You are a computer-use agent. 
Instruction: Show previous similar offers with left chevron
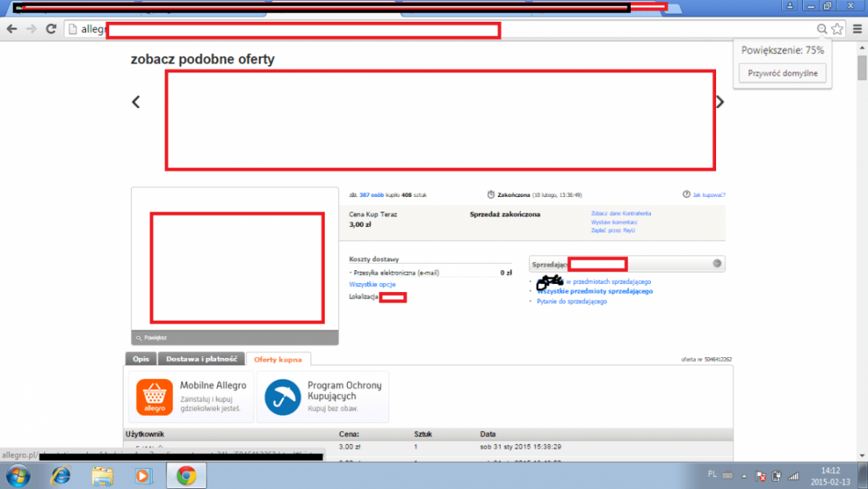coord(137,102)
